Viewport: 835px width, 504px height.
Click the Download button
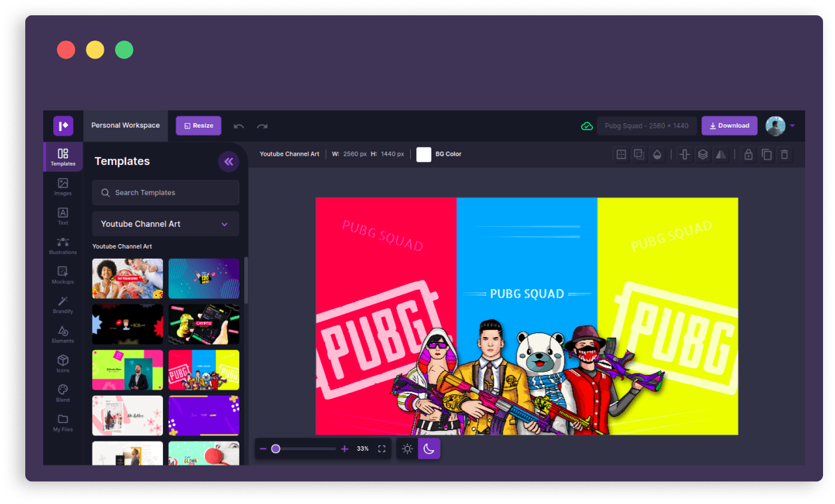coord(729,126)
